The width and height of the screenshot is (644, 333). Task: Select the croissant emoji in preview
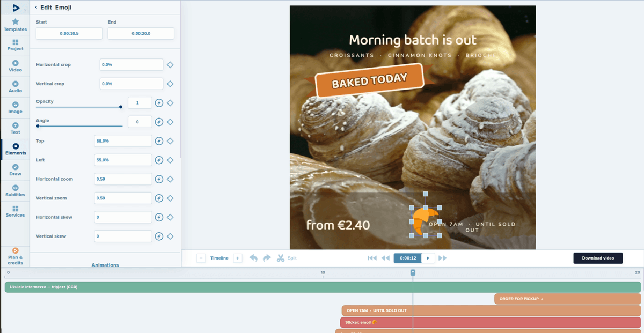tap(426, 221)
